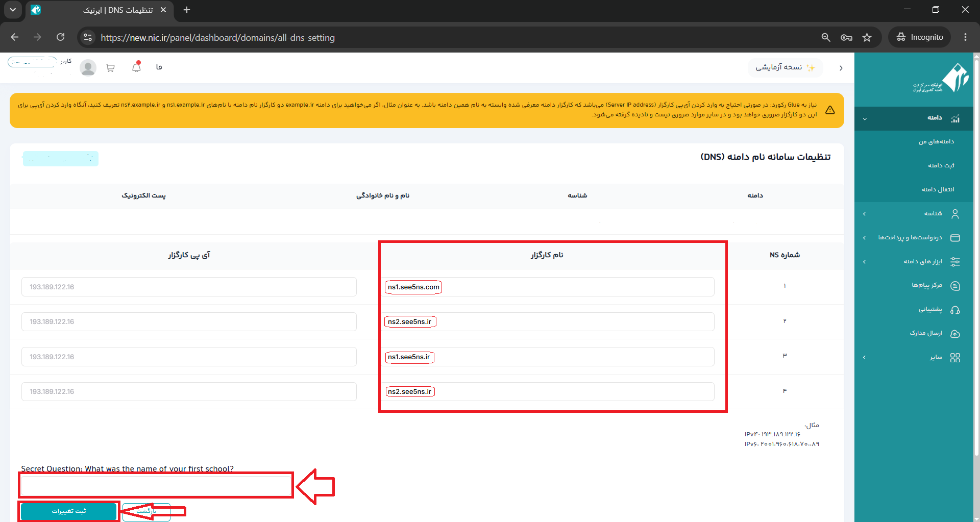This screenshot has height=522, width=980.
Task: Collapse the دامنه sidebar section
Action: coord(865,119)
